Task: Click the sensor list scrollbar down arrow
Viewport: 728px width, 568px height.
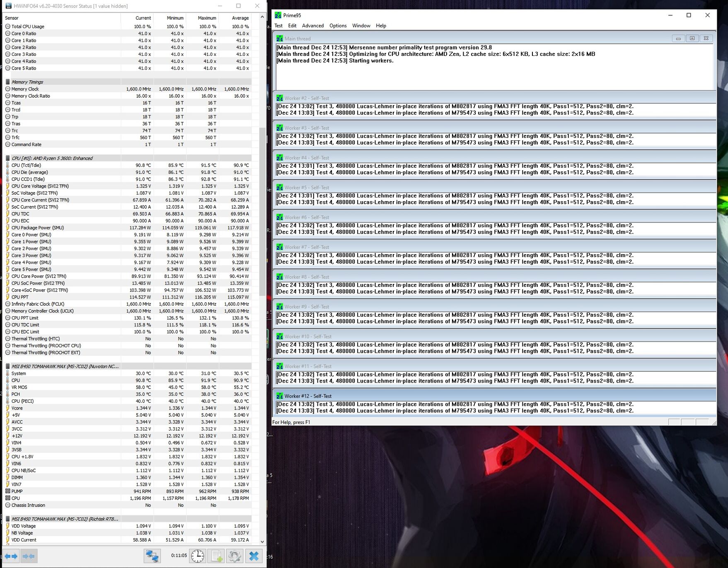Action: 262,541
